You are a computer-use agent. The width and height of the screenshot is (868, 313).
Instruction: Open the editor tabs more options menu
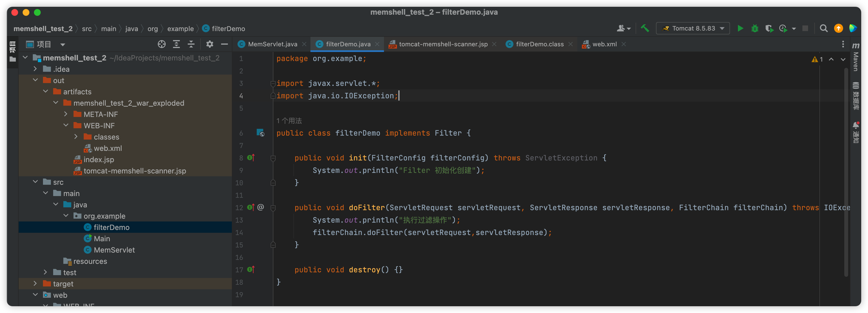(x=843, y=44)
